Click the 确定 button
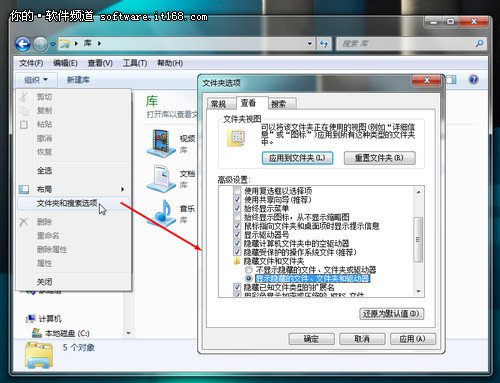 311,339
